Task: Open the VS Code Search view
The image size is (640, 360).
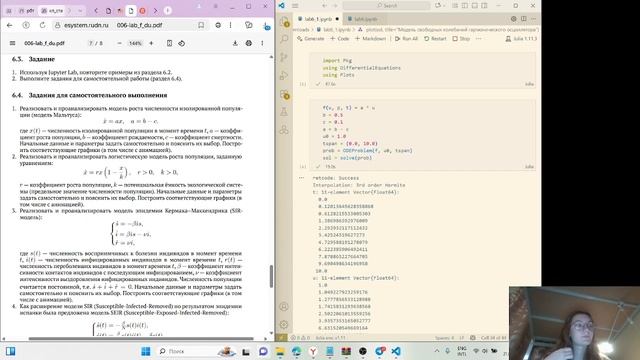Action: click(284, 39)
